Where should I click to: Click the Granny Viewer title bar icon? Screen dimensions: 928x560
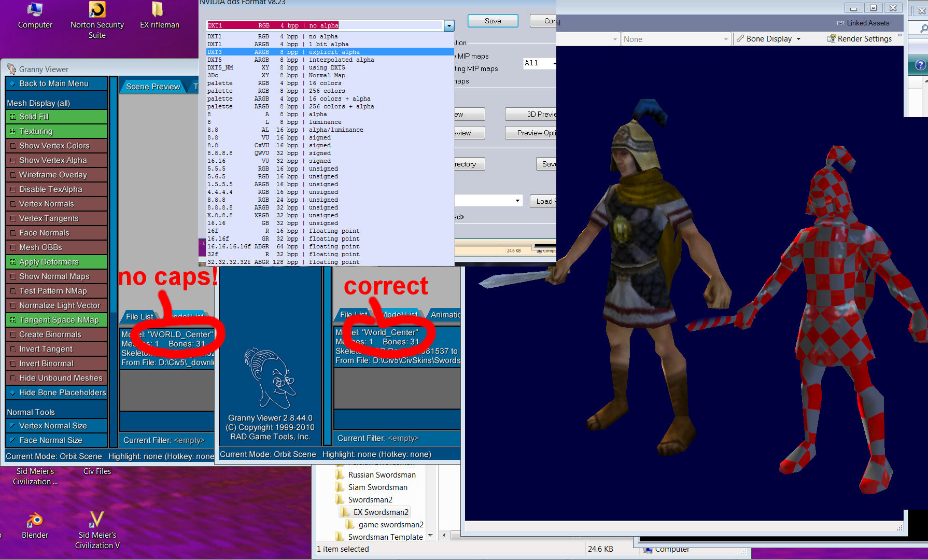coord(11,69)
